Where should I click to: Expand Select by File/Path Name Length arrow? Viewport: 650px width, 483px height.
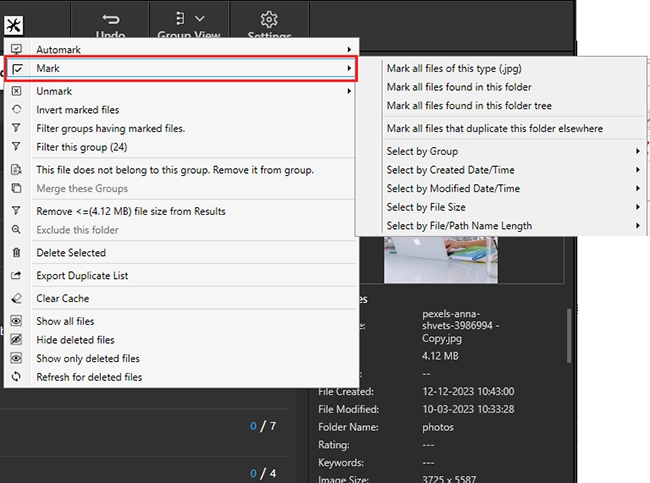point(638,226)
